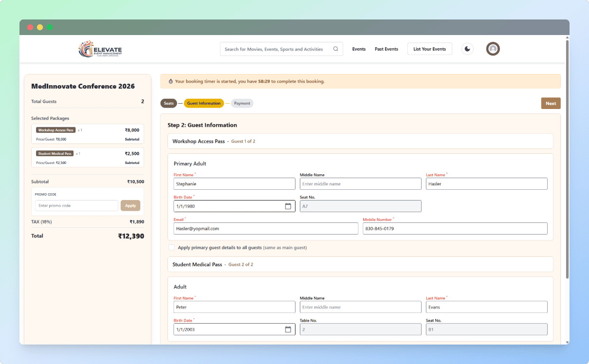Click the Step 2: Guest Information heading
Screen dimensions: 589x364
click(x=202, y=125)
